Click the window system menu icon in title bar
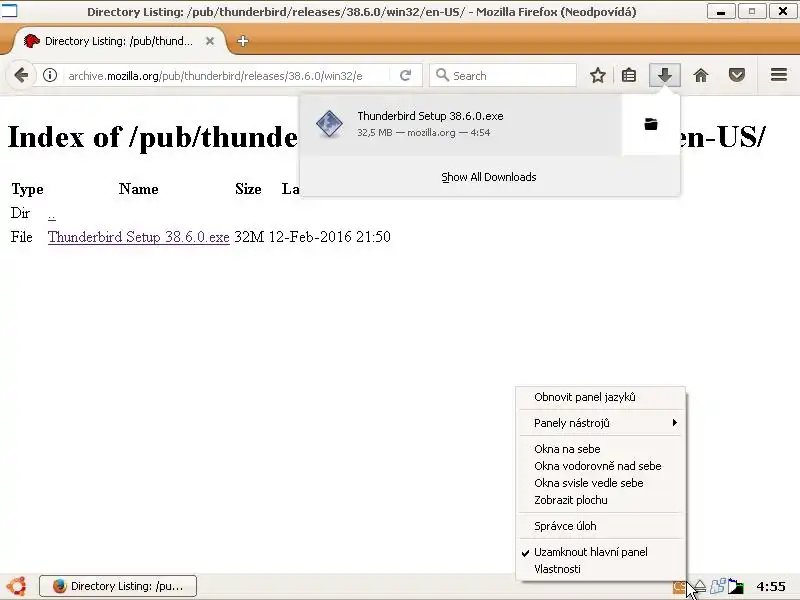The image size is (800, 600). pos(9,10)
